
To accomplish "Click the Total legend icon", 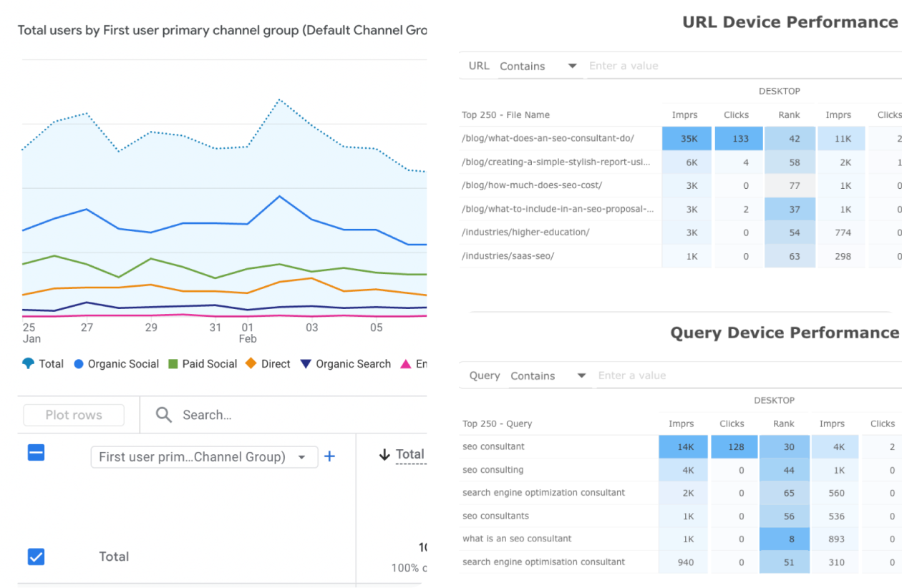I will (x=28, y=363).
